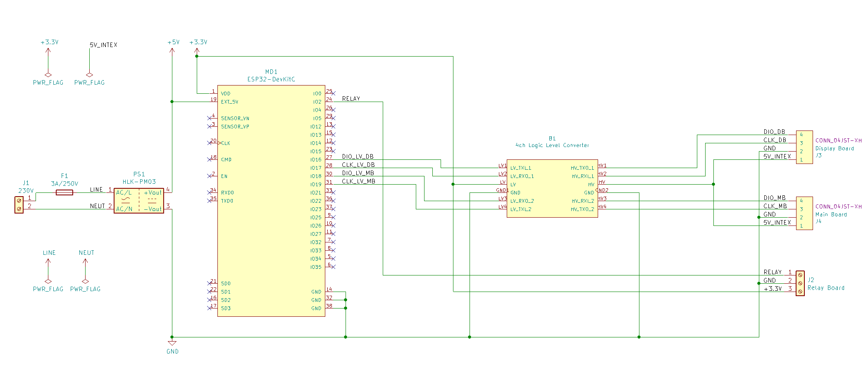868x375 pixels.
Task: Select the LV_TXI_1 pin name on B1
Action: coord(521,168)
